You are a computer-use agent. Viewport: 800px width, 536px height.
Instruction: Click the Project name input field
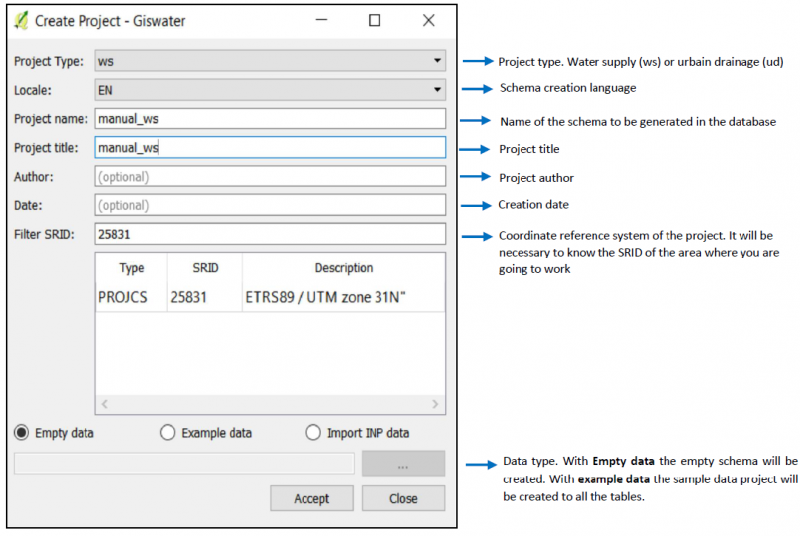tap(269, 119)
